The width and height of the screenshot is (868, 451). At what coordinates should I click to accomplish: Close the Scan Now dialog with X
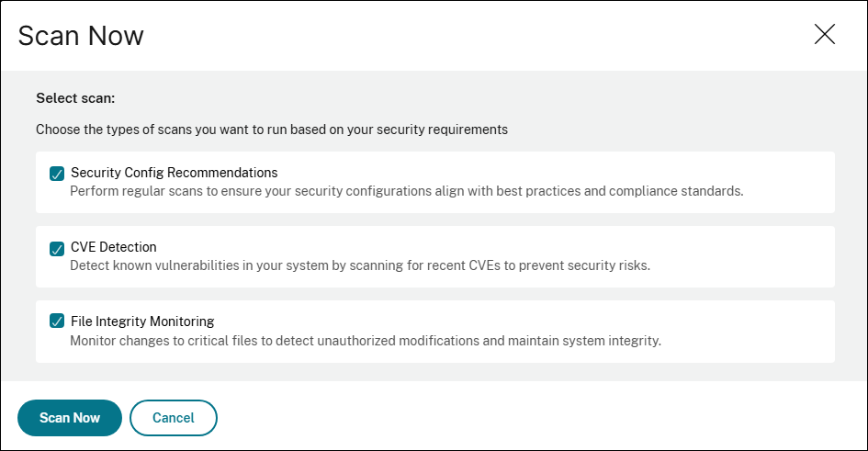coord(824,35)
